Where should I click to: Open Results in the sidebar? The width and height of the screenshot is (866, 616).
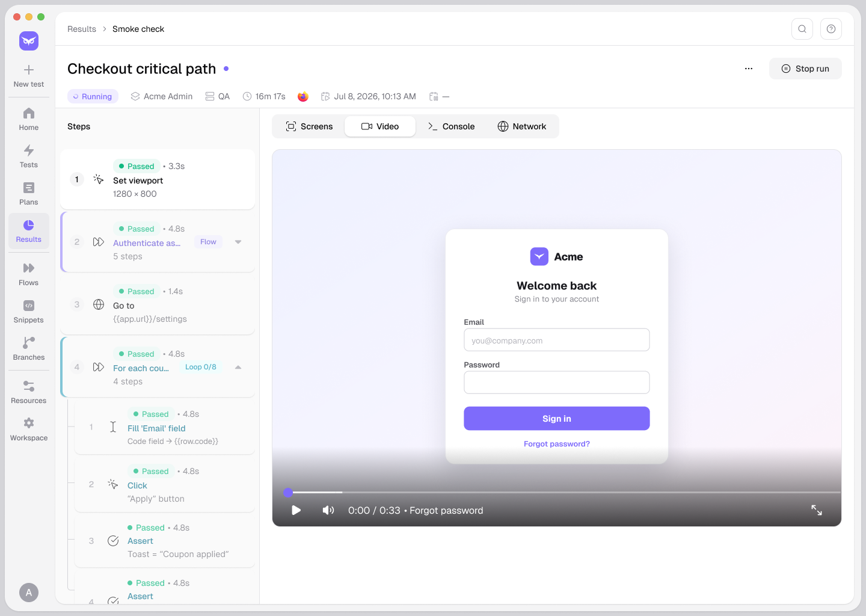(29, 231)
